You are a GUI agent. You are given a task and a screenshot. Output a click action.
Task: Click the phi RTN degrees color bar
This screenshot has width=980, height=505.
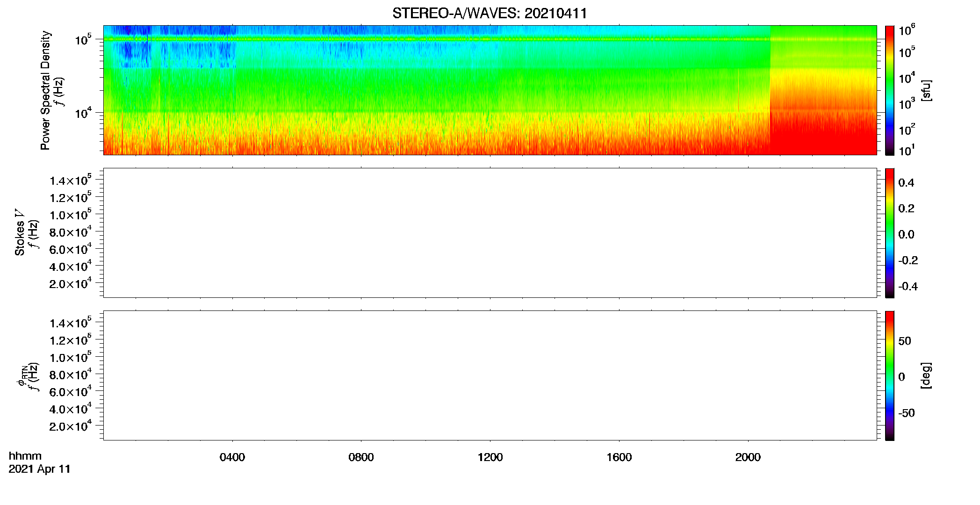(890, 375)
